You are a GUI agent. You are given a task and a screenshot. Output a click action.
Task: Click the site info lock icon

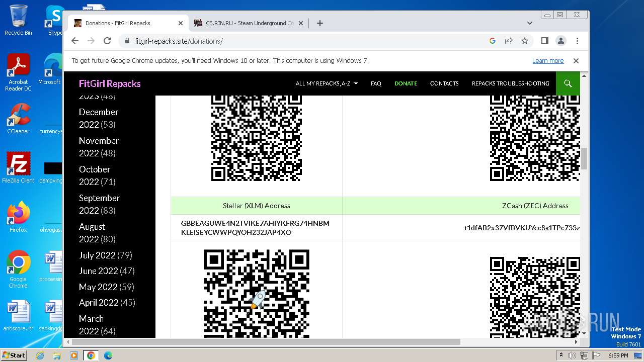click(127, 41)
